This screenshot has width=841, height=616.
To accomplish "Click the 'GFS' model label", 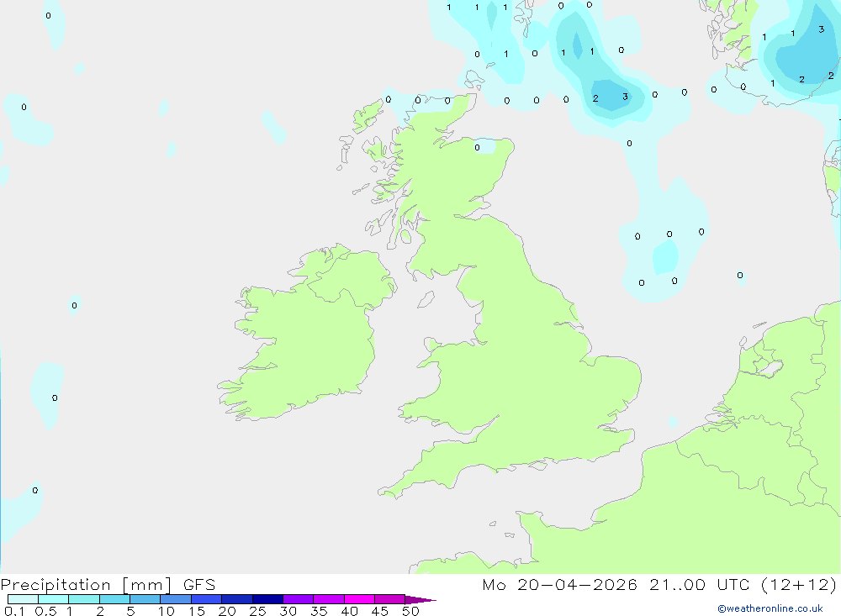I will click(199, 585).
